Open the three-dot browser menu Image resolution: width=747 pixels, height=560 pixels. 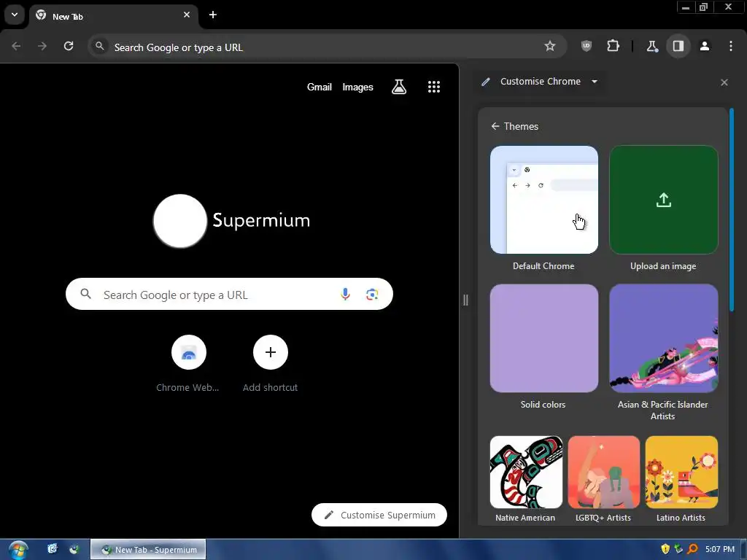pos(731,46)
